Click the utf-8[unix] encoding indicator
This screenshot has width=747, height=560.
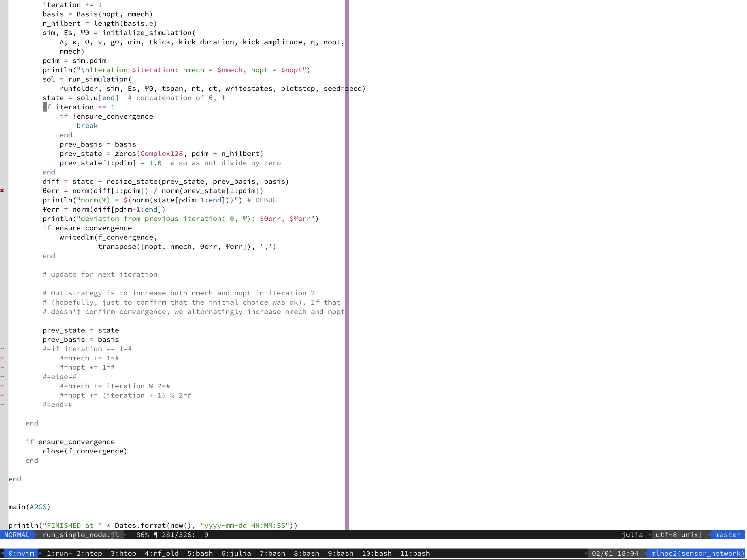678,535
